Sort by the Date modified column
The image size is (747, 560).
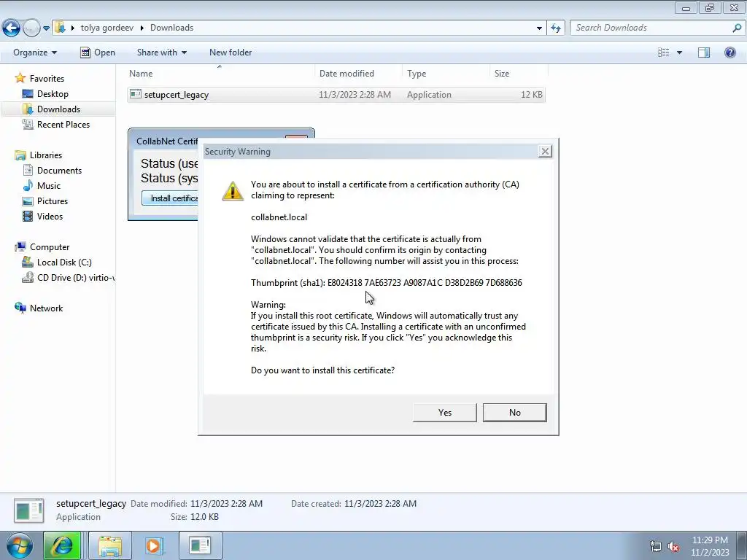358,74
